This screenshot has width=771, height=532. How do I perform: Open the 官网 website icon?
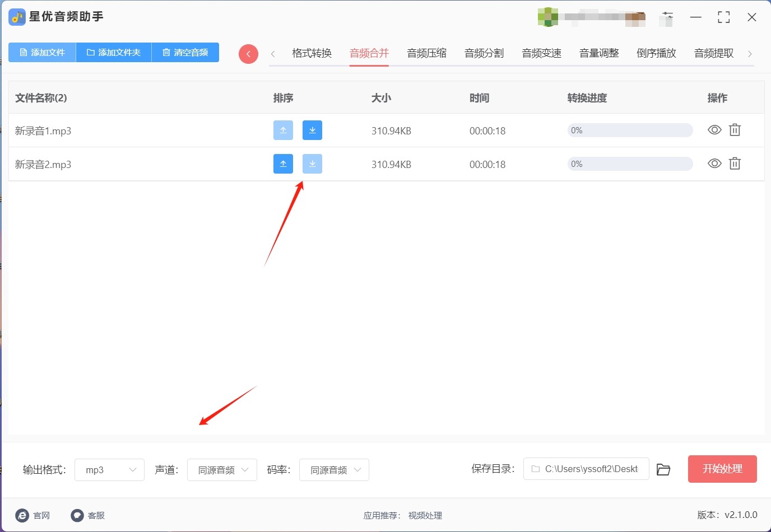[22, 515]
